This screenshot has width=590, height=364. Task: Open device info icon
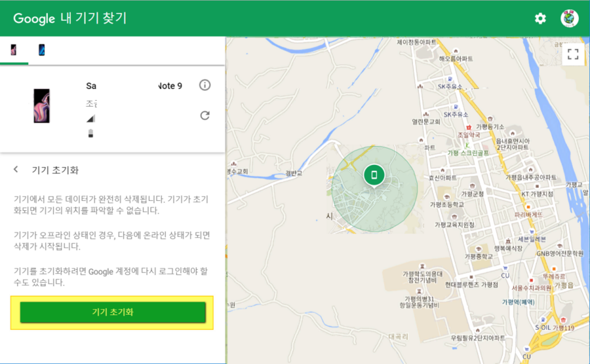(x=205, y=85)
